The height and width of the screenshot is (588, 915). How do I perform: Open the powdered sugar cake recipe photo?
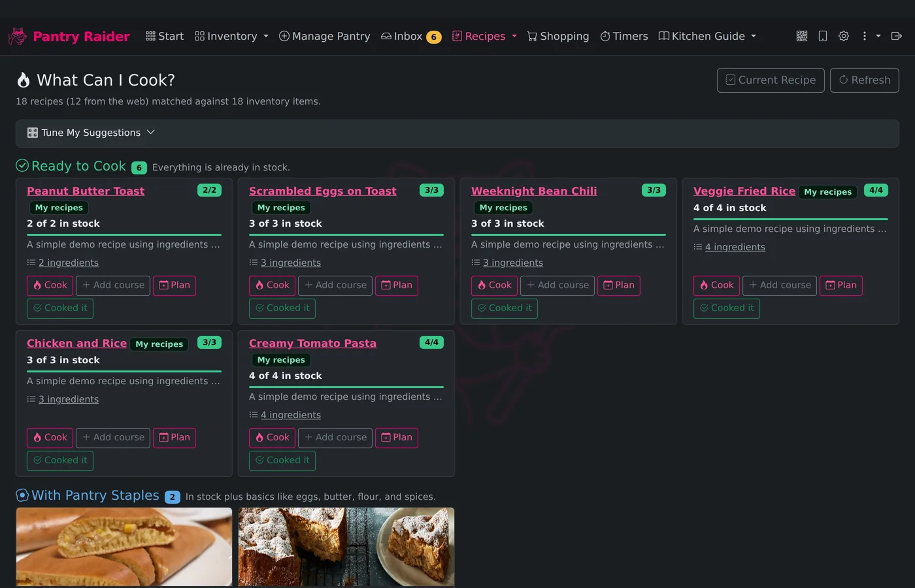(346, 547)
